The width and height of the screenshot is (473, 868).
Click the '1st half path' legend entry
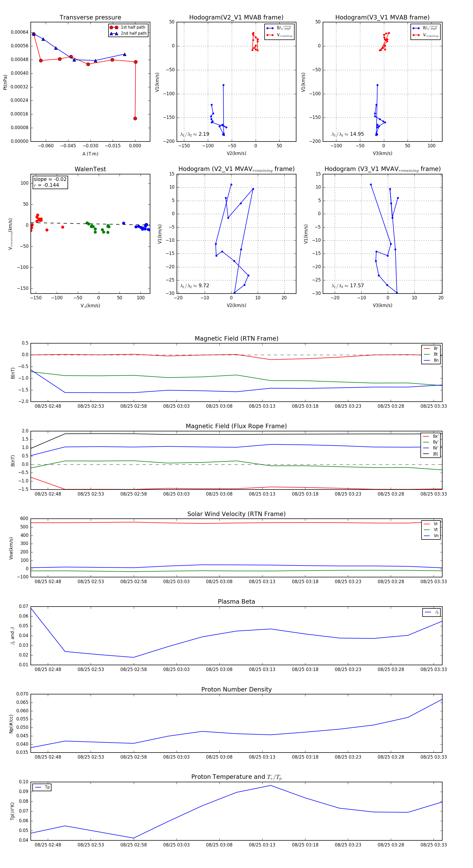tap(128, 27)
